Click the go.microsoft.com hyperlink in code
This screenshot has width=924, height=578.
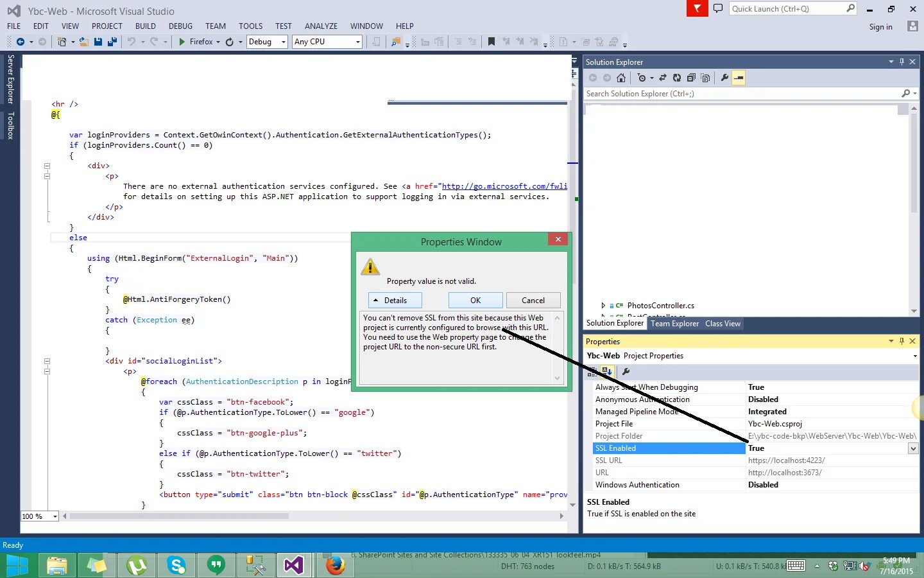504,186
